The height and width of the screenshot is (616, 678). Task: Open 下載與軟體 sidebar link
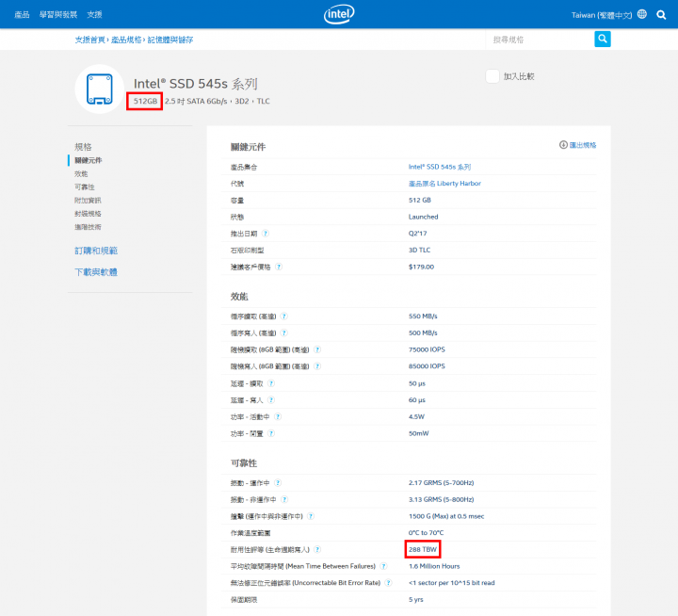coord(96,272)
